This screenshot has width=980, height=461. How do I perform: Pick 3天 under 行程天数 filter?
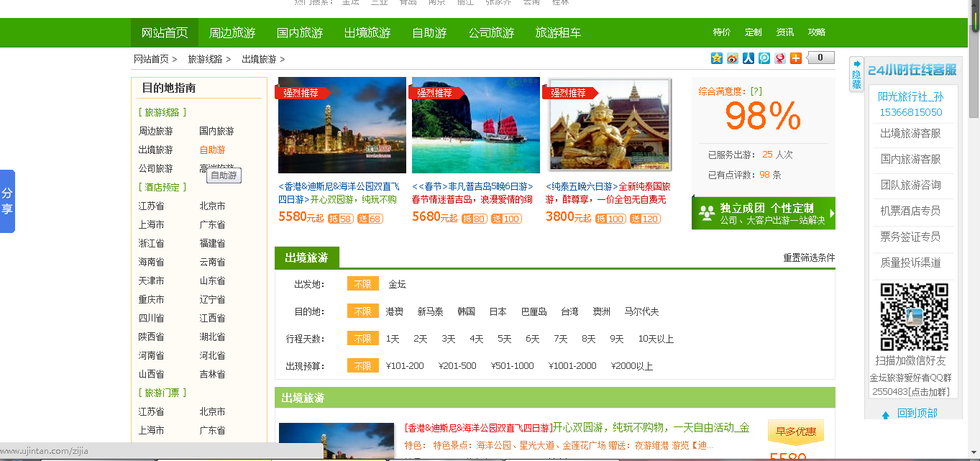pos(449,339)
